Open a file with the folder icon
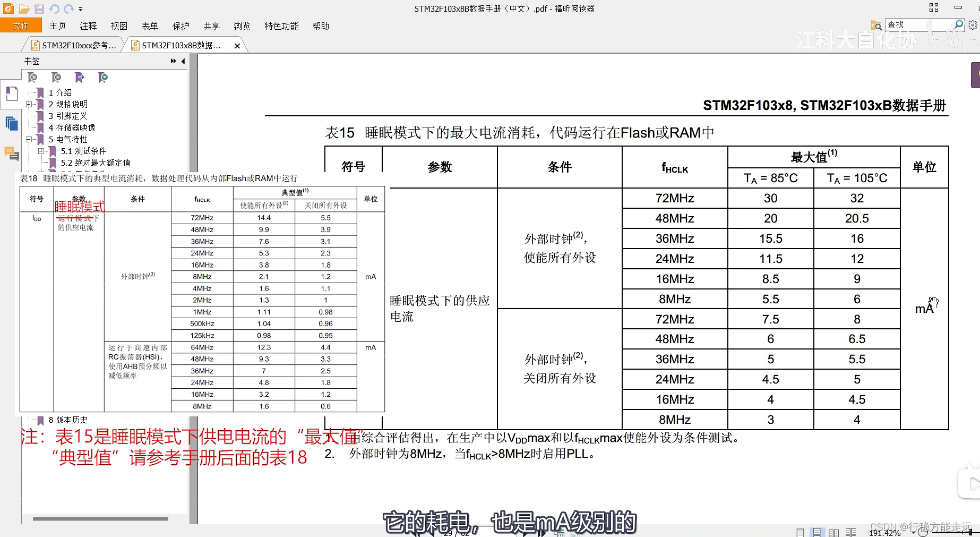 [x=24, y=9]
